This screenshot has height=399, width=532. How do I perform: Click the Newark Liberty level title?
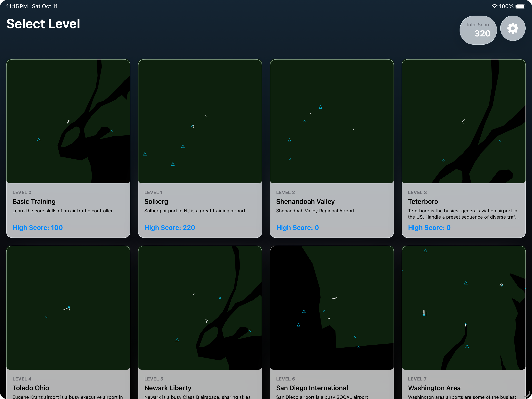(168, 388)
